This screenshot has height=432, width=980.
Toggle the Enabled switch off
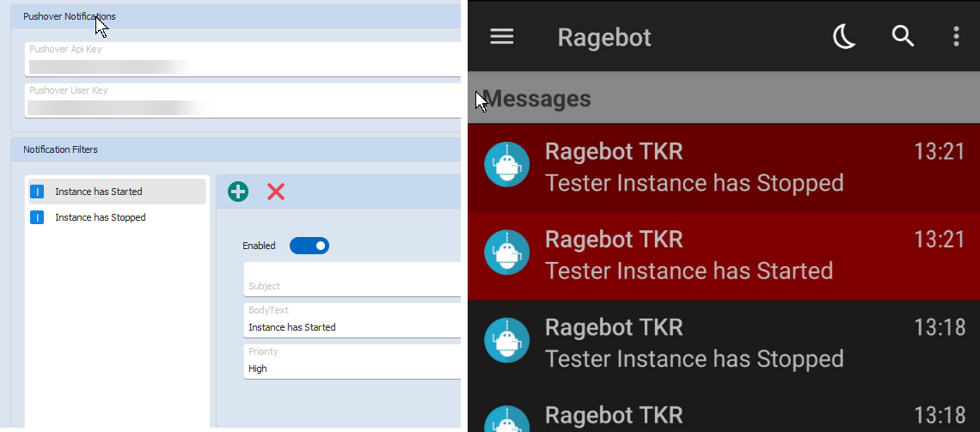[309, 246]
